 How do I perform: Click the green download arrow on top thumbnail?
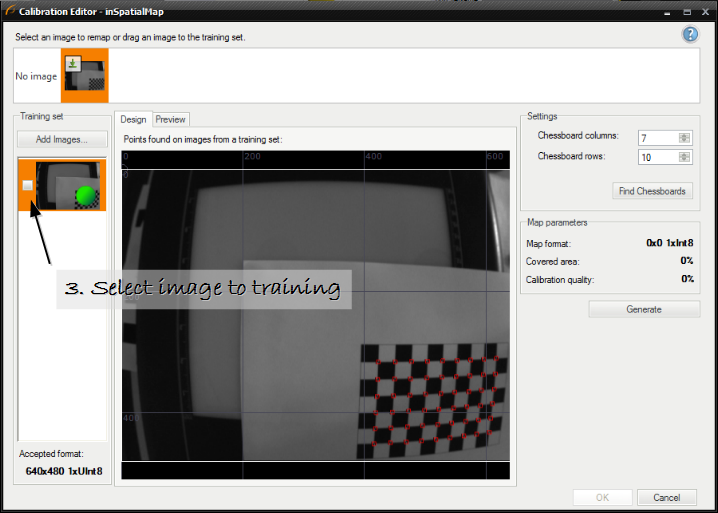tap(72, 64)
